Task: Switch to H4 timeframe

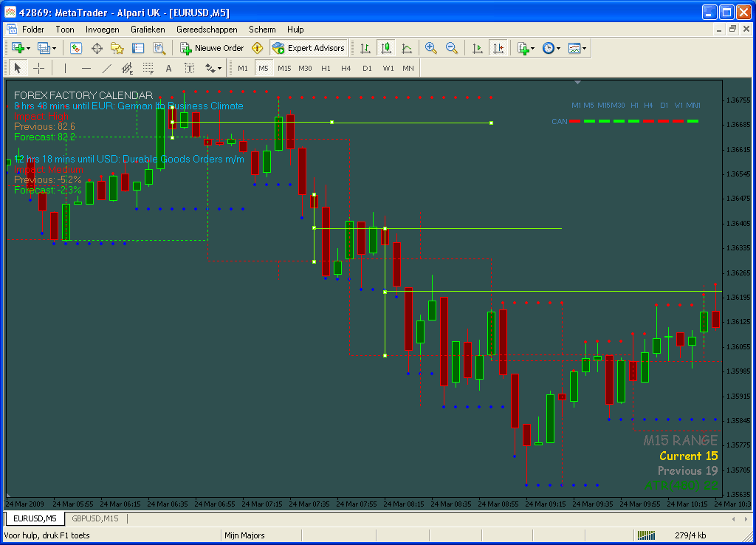Action: tap(346, 68)
